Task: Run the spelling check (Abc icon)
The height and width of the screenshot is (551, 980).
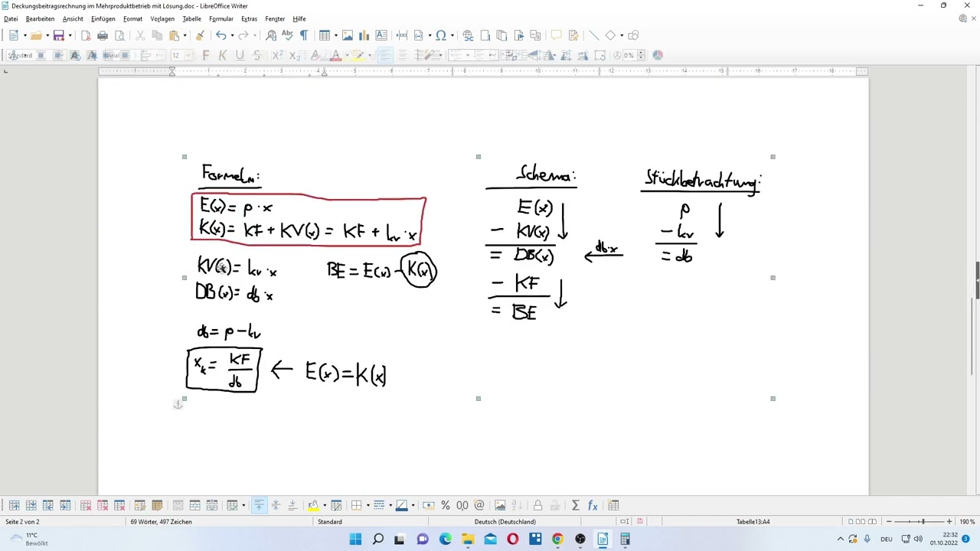Action: (287, 35)
